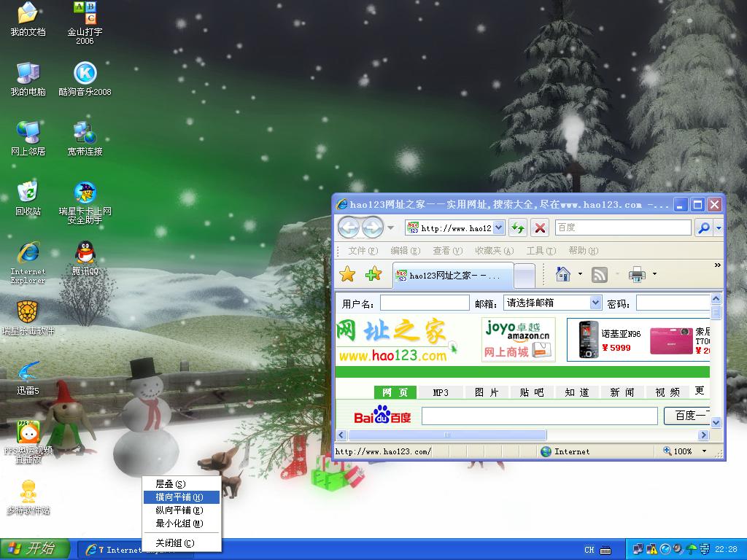Launch 瑞星杀毒软件 from the desktop

click(28, 318)
